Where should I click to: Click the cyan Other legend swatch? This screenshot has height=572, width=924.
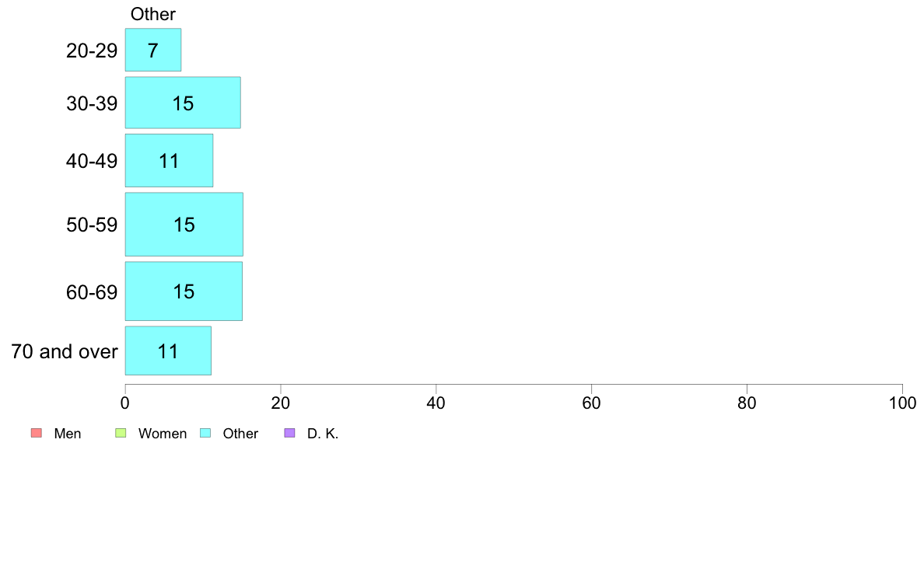tap(205, 433)
